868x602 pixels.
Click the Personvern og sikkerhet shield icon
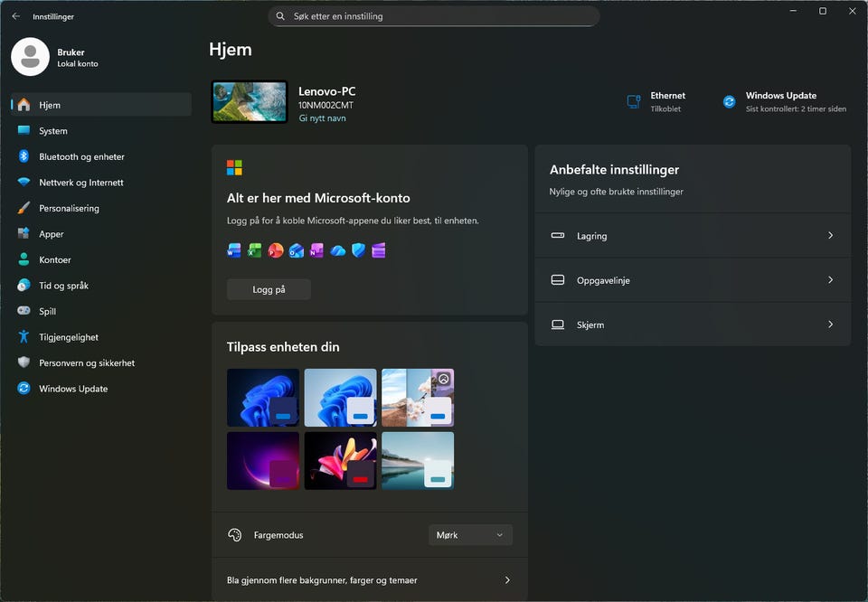point(24,362)
